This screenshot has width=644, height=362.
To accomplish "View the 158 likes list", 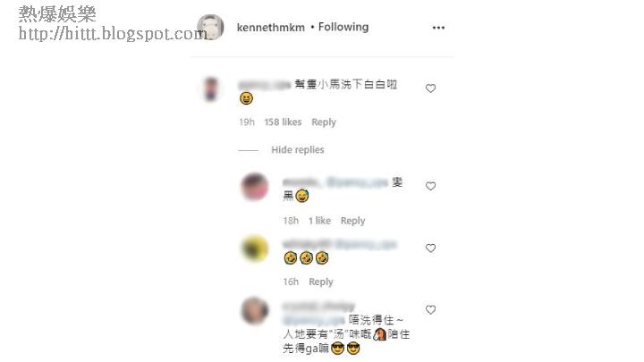I will coord(283,122).
